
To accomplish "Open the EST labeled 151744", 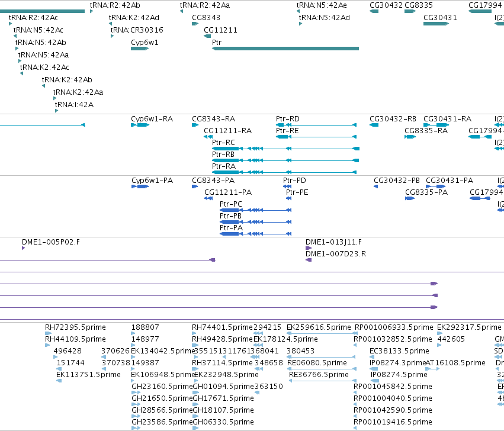I will click(70, 363).
